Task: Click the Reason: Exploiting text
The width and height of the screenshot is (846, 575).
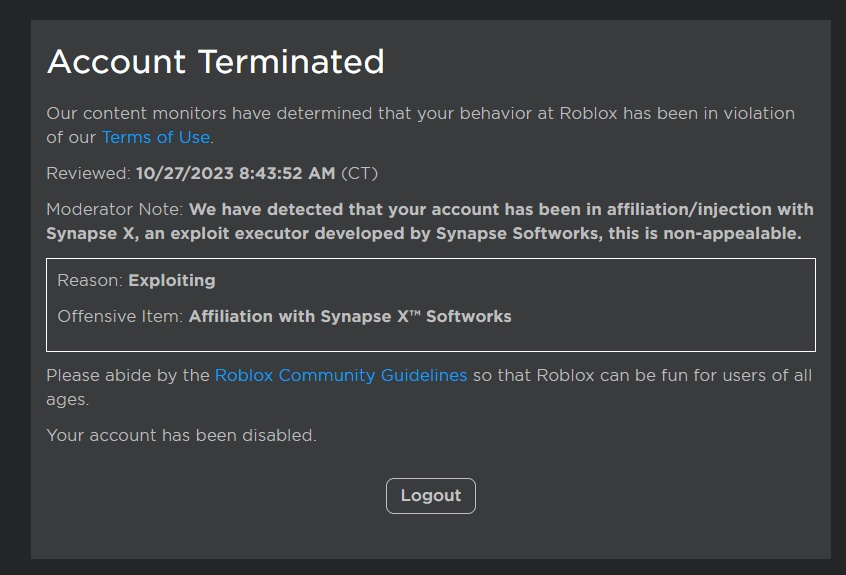Action: coord(136,280)
